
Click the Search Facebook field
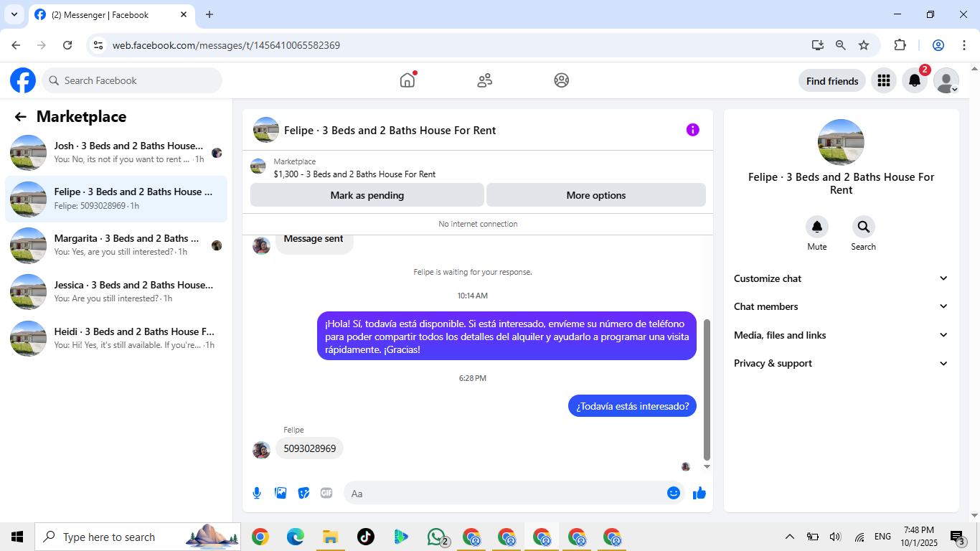pos(132,80)
